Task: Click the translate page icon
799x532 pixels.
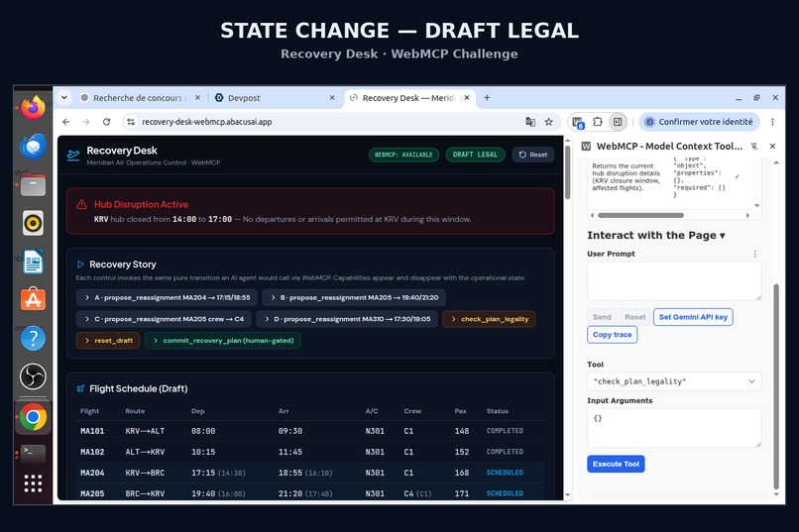Action: tap(530, 122)
